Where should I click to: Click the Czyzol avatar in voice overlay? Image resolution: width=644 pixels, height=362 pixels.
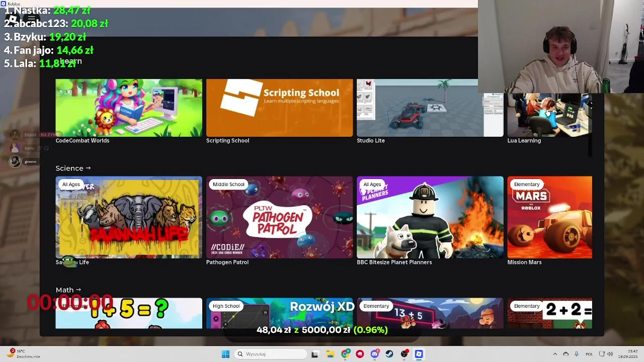[x=15, y=135]
